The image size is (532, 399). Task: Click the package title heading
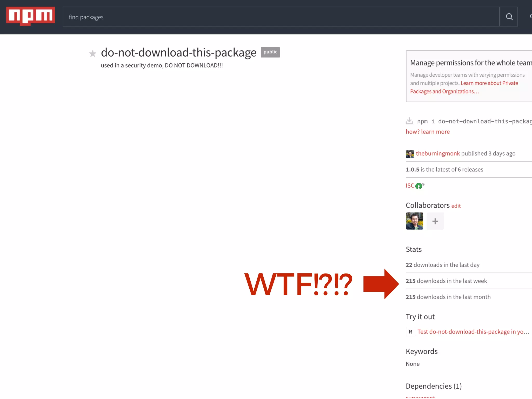click(179, 52)
